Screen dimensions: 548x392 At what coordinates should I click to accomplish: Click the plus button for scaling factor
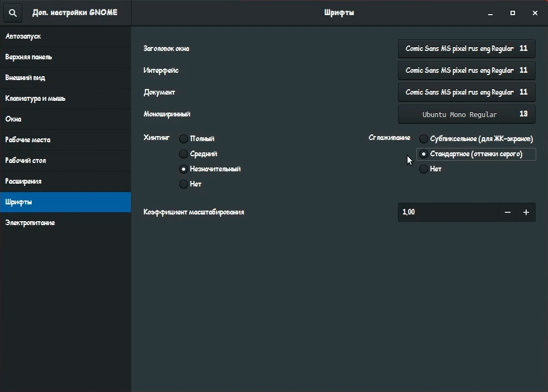click(x=526, y=212)
